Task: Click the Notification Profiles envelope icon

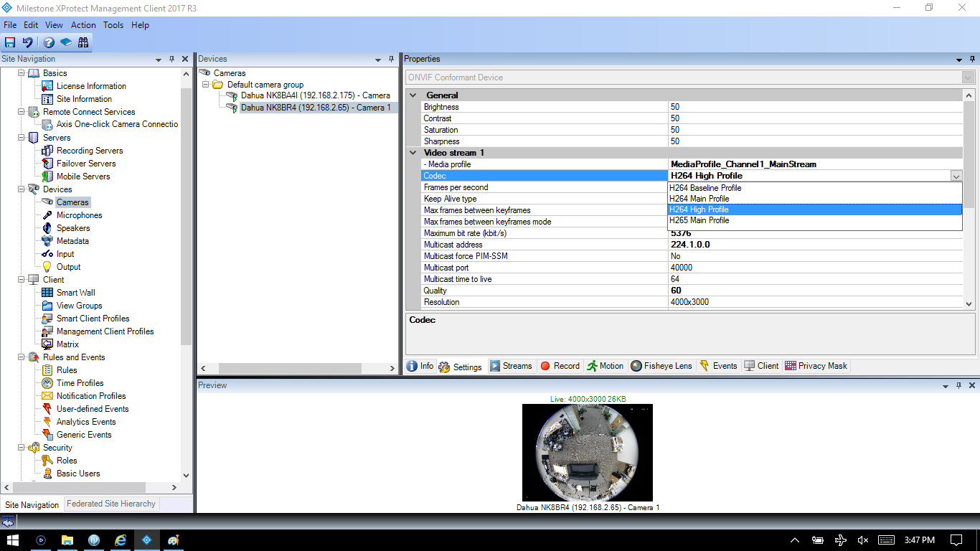Action: click(47, 396)
